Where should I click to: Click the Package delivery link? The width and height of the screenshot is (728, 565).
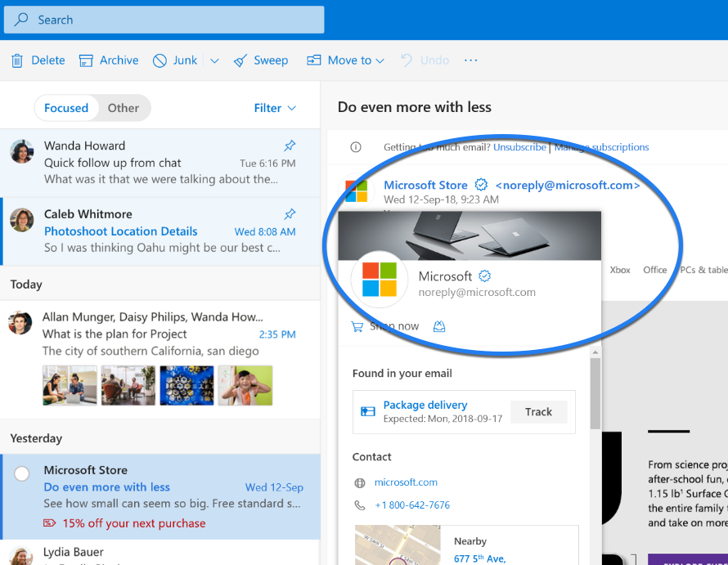(x=425, y=405)
